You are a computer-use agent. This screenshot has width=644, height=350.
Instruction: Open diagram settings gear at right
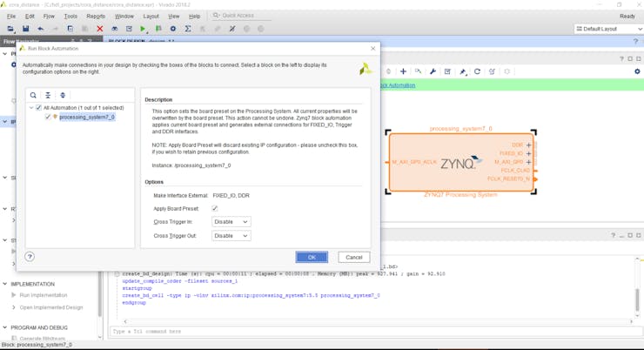[637, 71]
